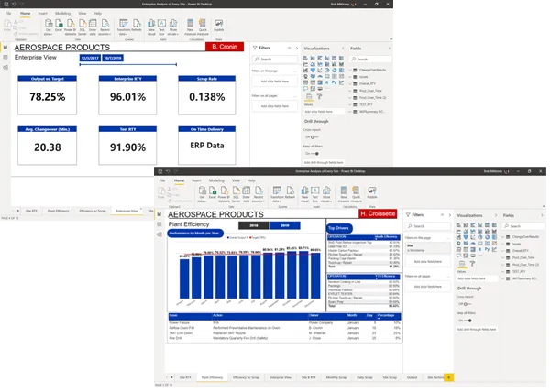Click Publish in the back window ribbon
551x392 pixels.
pos(219,26)
